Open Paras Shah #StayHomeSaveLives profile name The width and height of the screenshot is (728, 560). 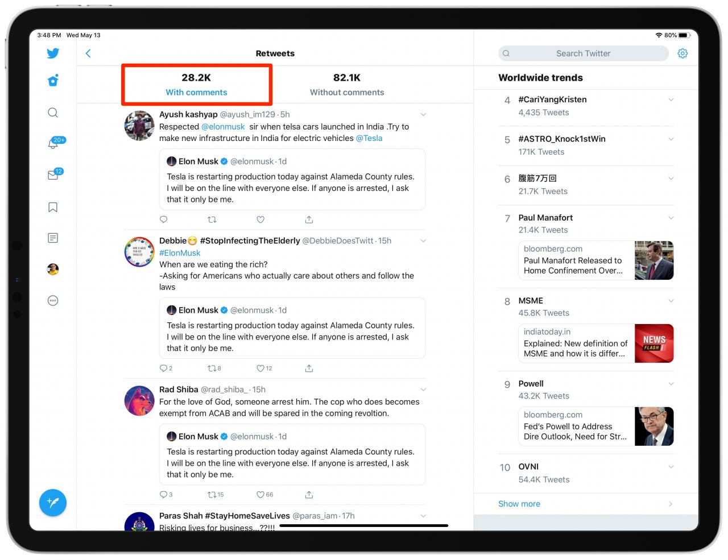(x=225, y=516)
